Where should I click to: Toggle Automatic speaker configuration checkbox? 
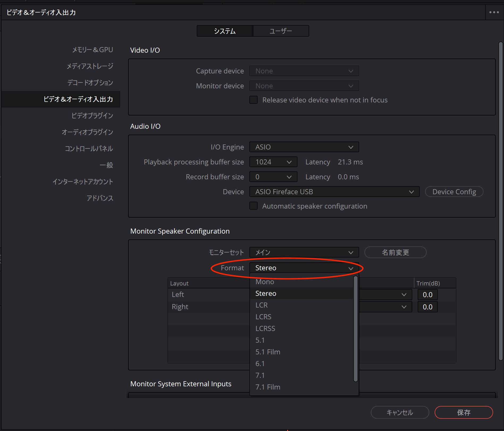(253, 206)
